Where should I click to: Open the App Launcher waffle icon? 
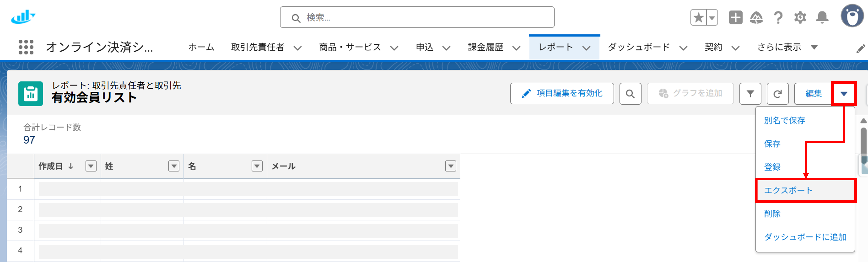tap(26, 47)
